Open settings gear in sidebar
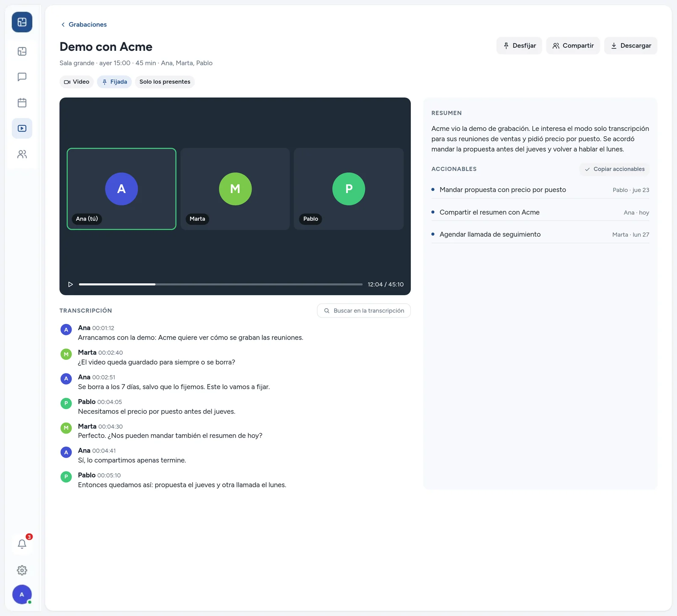Viewport: 677px width, 616px height. (22, 570)
